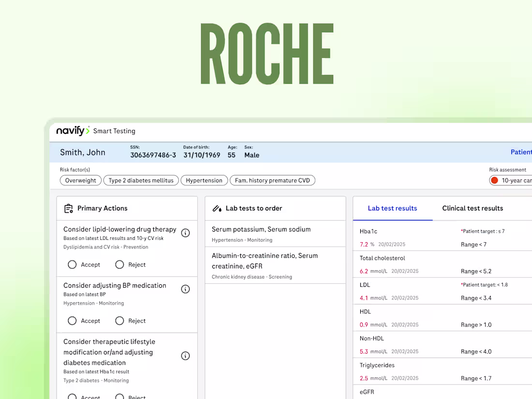Click the red risk assessment indicator dot
Viewport: 532px width, 399px height.
coord(494,180)
